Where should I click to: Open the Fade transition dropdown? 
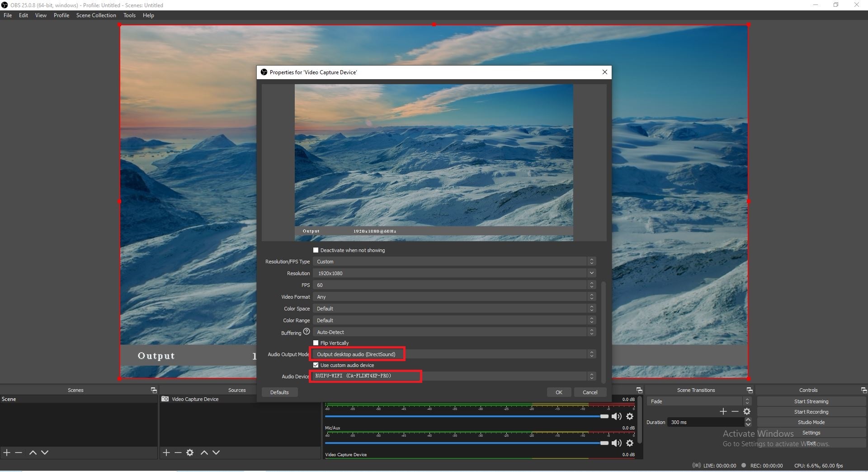(x=699, y=401)
